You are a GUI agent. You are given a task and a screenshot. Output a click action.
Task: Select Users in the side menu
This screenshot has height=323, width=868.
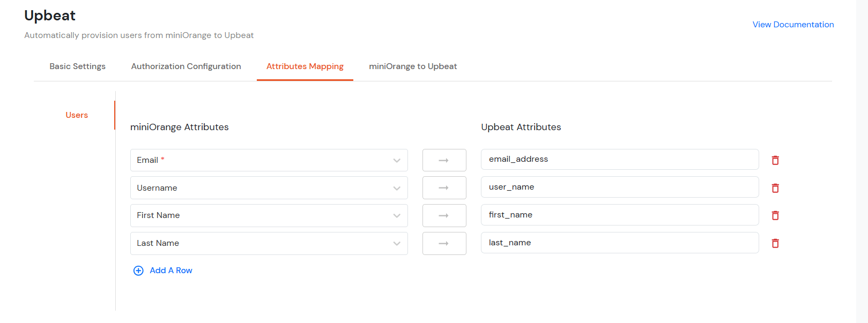pos(77,115)
